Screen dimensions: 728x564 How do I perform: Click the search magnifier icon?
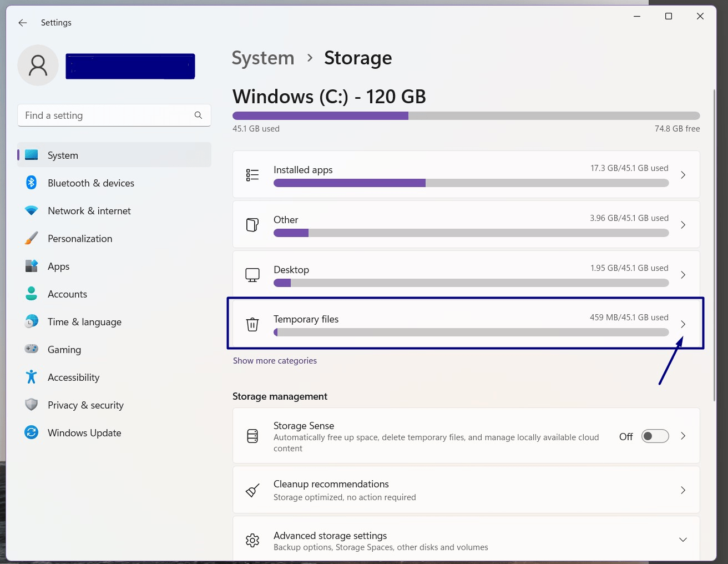point(198,115)
